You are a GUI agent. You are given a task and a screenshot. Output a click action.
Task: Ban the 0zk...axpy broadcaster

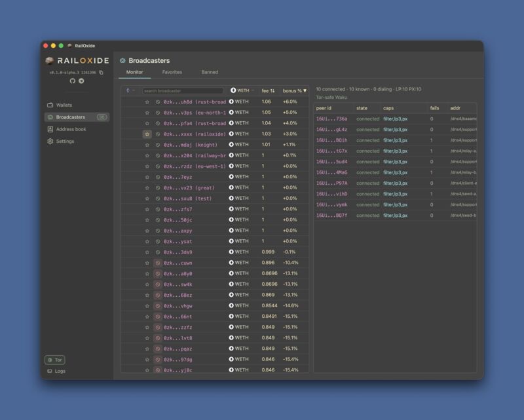click(158, 231)
